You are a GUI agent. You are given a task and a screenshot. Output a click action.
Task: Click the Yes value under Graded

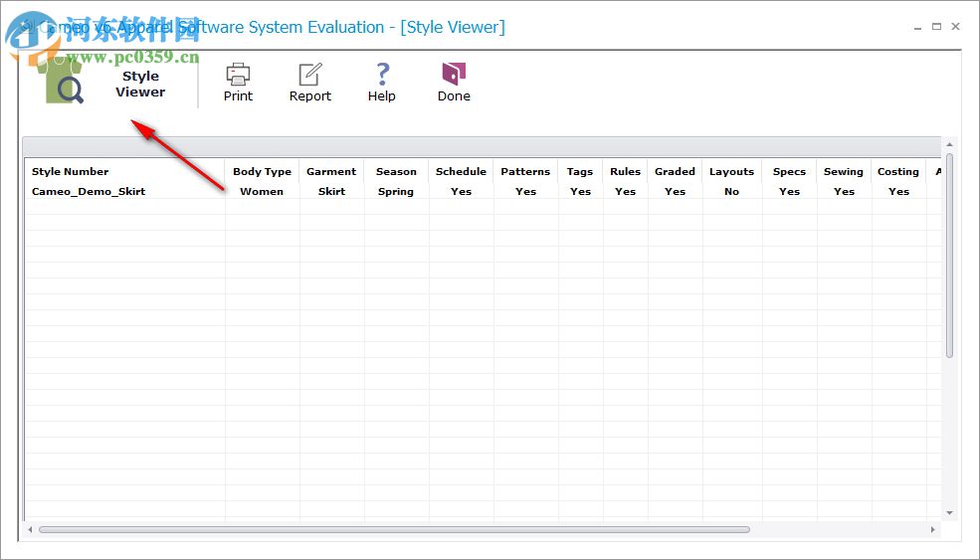point(675,191)
